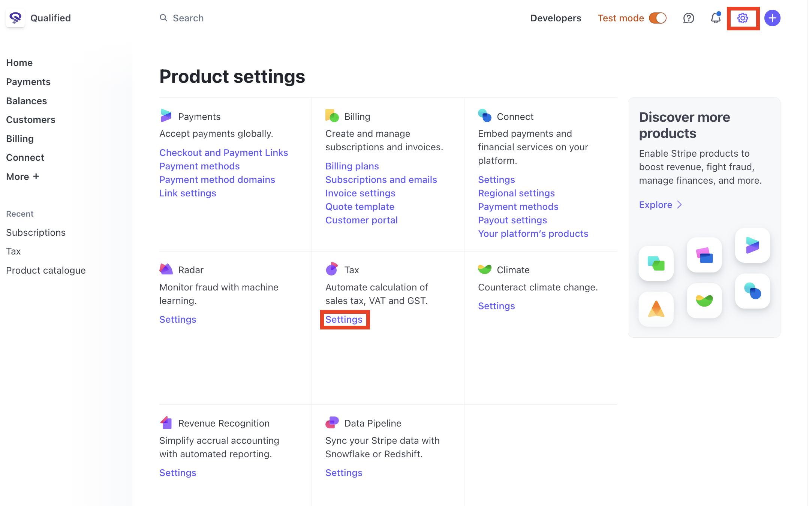Open Payment method domains link
This screenshot has width=812, height=506.
coord(217,180)
